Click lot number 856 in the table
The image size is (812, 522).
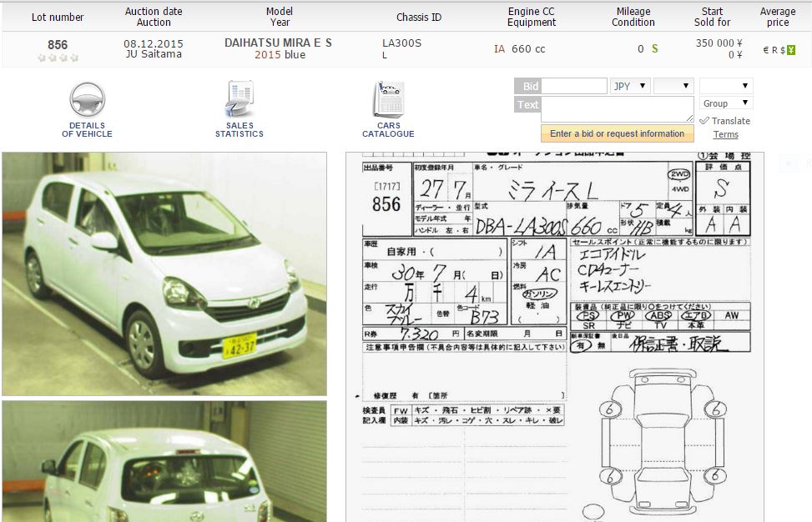58,45
